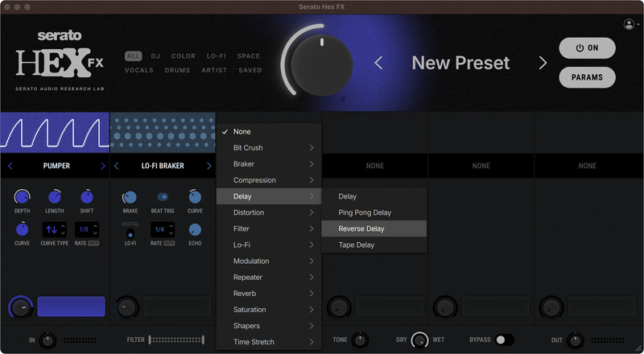Image resolution: width=644 pixels, height=354 pixels.
Task: Toggle the Pumper RATE NOTE mode
Action: 93,243
